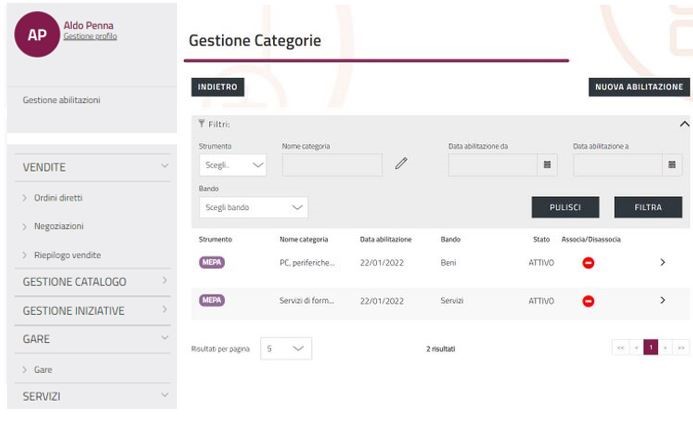Click the FILTRA button

(x=647, y=207)
